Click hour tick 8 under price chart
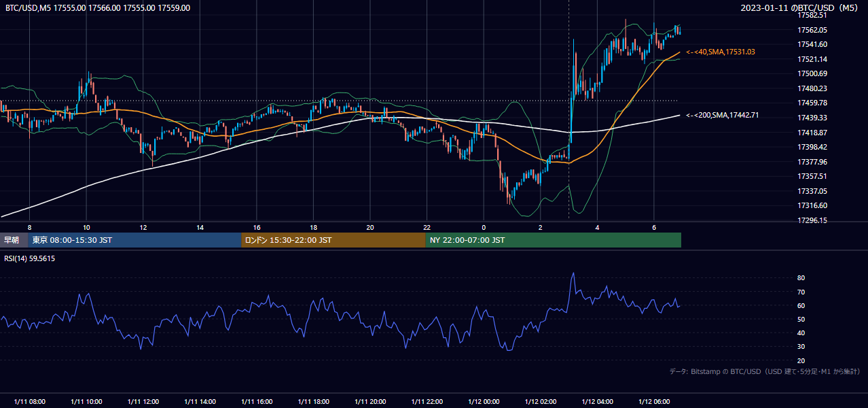868x408 pixels. [29, 227]
